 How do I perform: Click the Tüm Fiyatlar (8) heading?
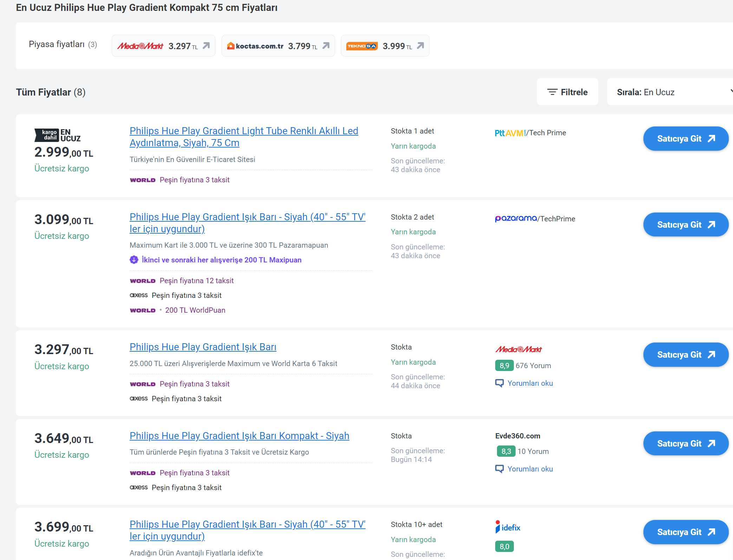[x=51, y=92]
